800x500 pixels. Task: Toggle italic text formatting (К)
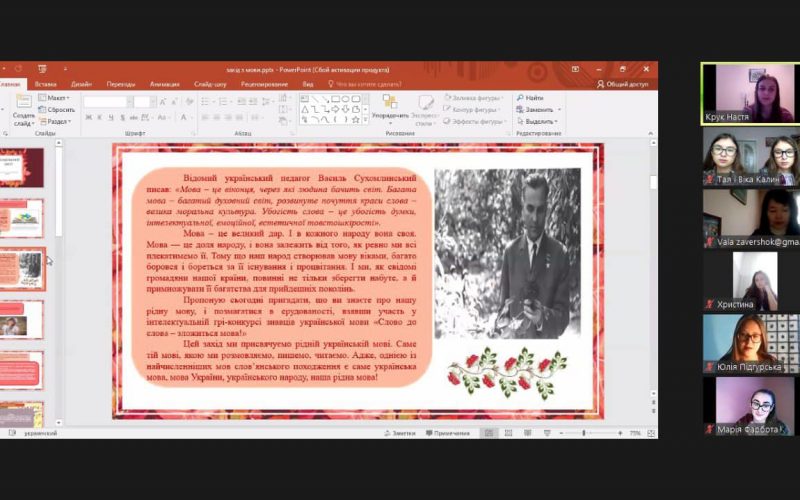click(x=101, y=118)
